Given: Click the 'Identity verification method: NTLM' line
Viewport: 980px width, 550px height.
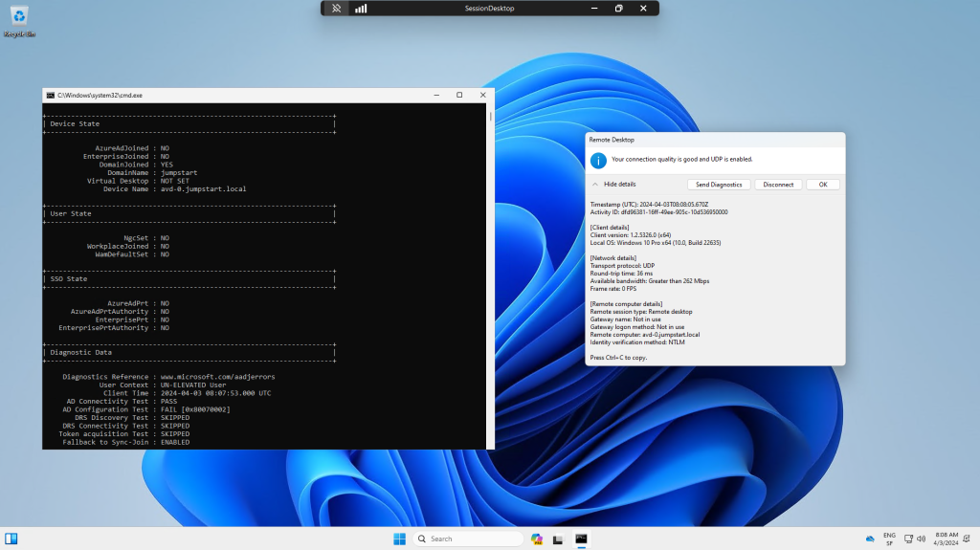Looking at the screenshot, I should [637, 342].
